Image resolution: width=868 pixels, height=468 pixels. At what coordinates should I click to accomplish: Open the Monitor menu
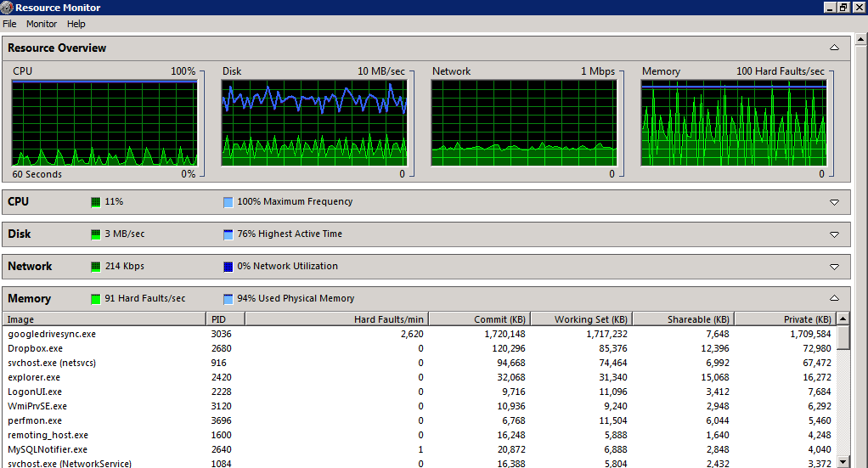[x=42, y=24]
